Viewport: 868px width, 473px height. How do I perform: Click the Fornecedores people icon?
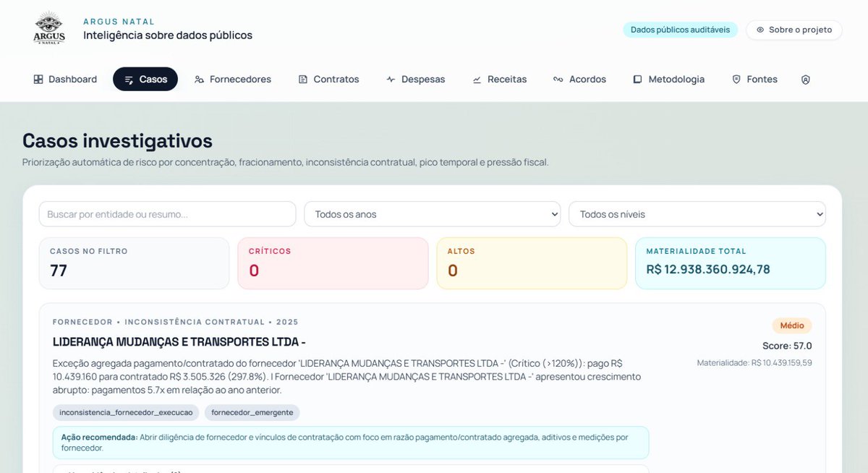pyautogui.click(x=199, y=80)
